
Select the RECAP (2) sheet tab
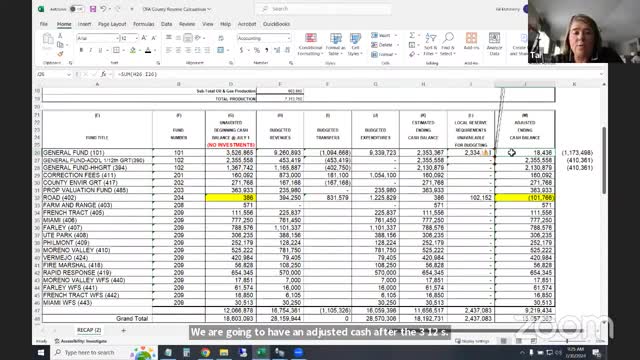pos(89,330)
